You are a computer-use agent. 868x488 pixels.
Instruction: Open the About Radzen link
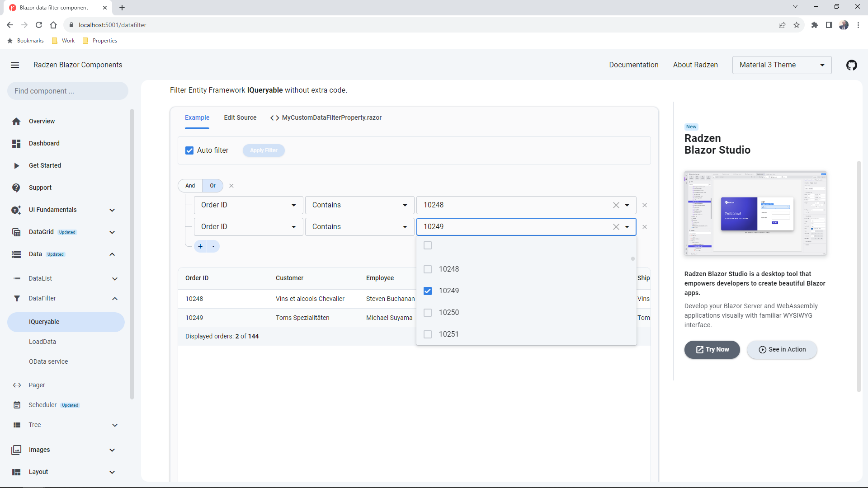pyautogui.click(x=695, y=65)
